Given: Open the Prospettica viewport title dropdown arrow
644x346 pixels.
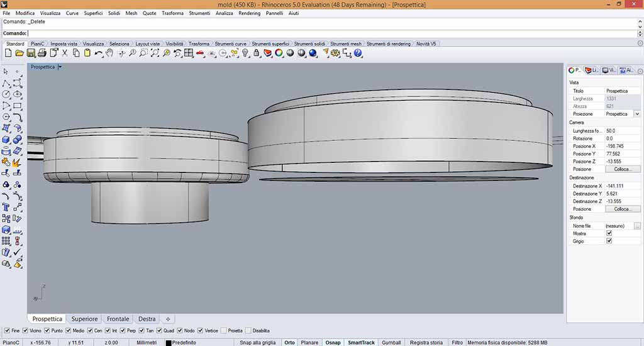Looking at the screenshot, I should tap(60, 67).
